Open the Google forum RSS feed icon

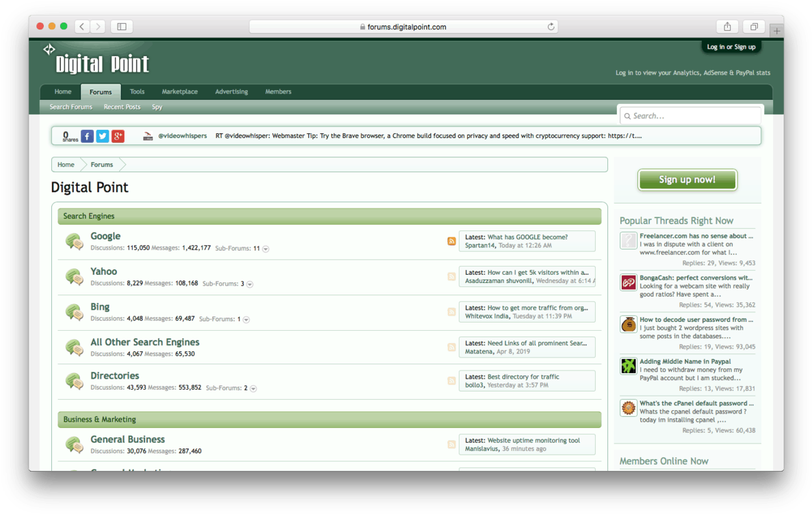point(451,241)
